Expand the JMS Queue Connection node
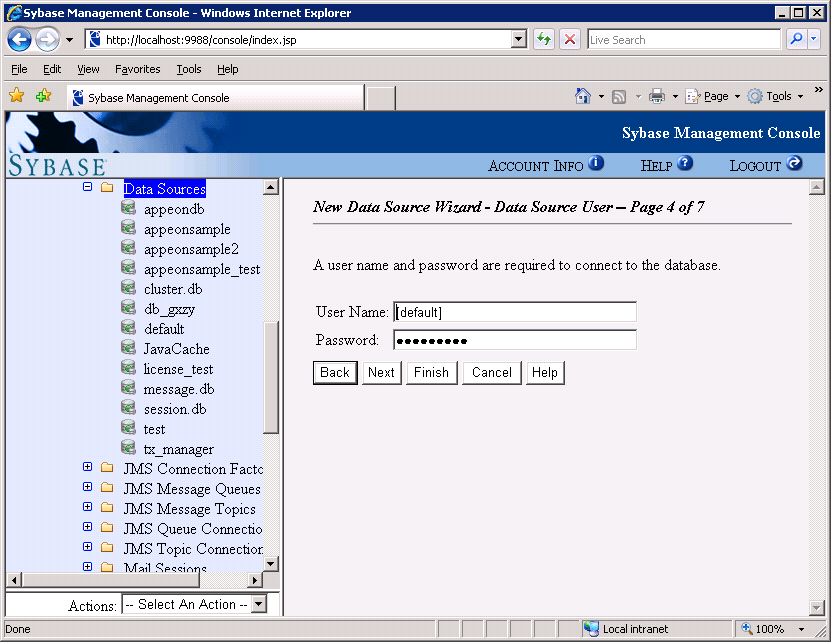 click(87, 526)
